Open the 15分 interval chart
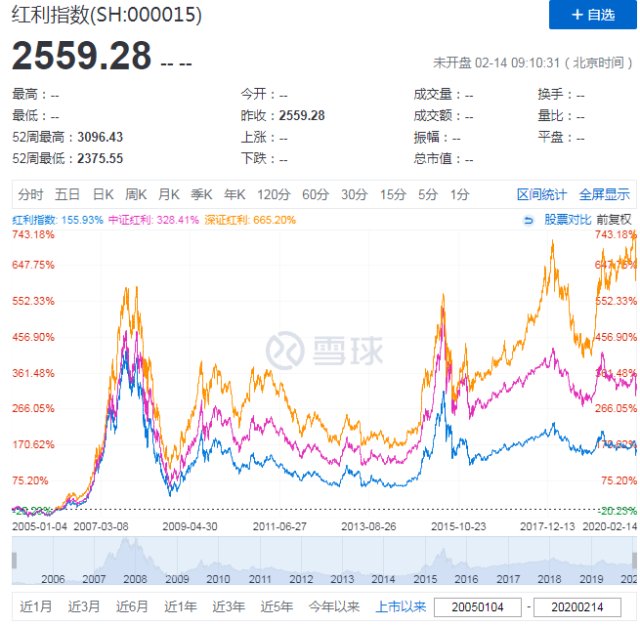 tap(393, 194)
